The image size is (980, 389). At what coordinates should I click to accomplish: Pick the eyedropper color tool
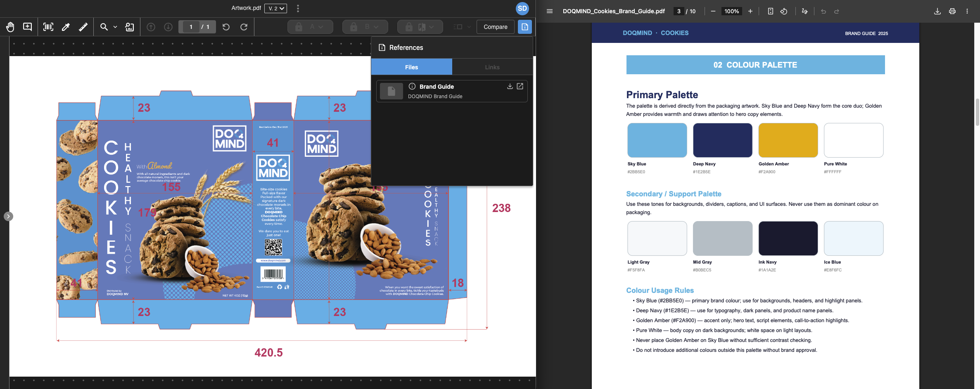pos(66,27)
